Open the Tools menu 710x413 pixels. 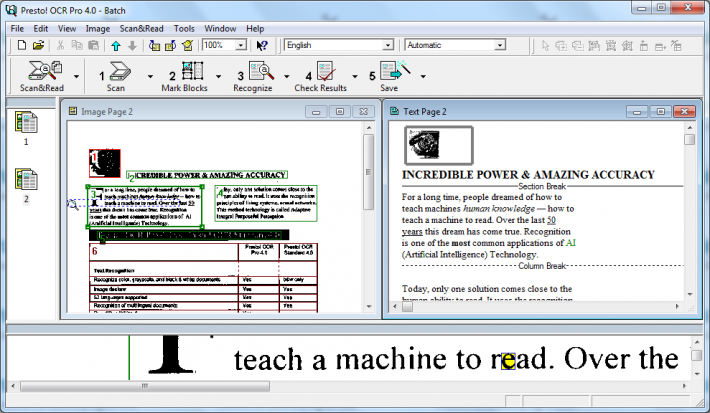[x=184, y=29]
